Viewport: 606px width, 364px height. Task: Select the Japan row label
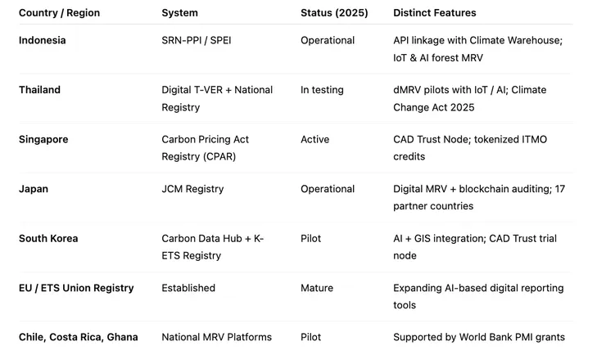click(34, 189)
